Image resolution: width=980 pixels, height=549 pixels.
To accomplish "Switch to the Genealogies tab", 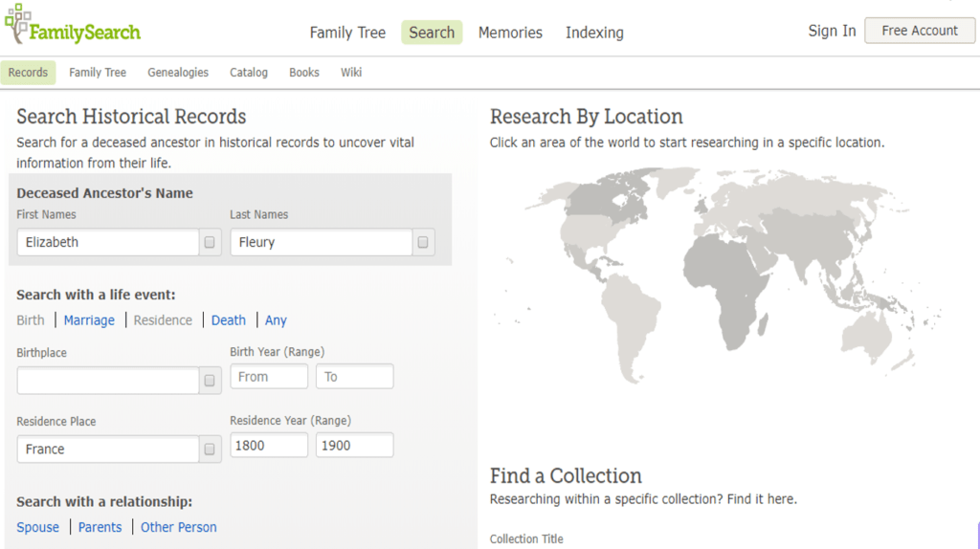I will 178,73.
